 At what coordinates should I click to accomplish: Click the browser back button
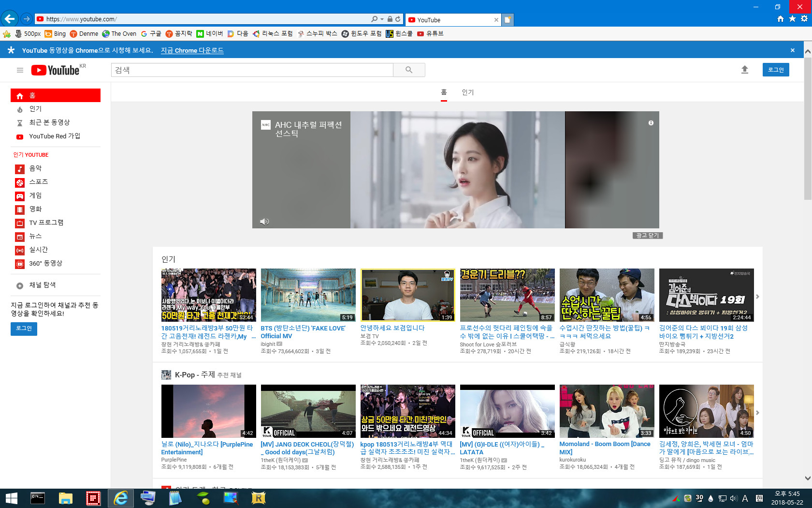pos(9,19)
